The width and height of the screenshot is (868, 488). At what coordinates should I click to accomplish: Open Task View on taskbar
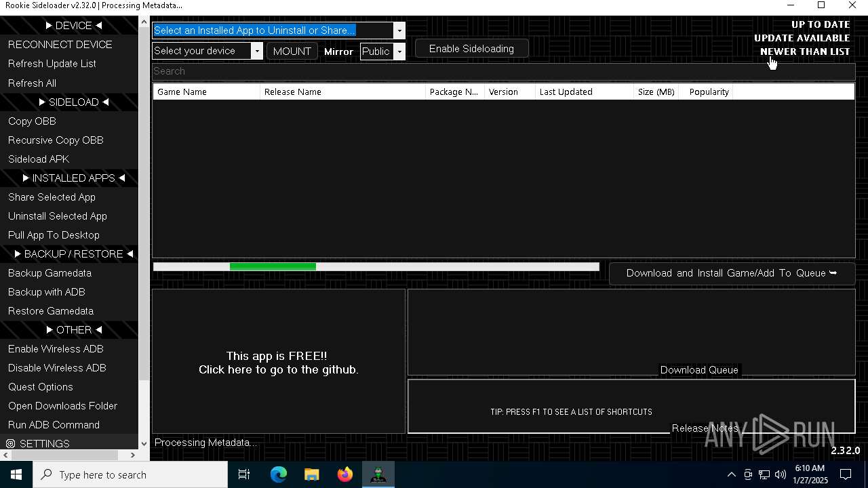point(244,474)
